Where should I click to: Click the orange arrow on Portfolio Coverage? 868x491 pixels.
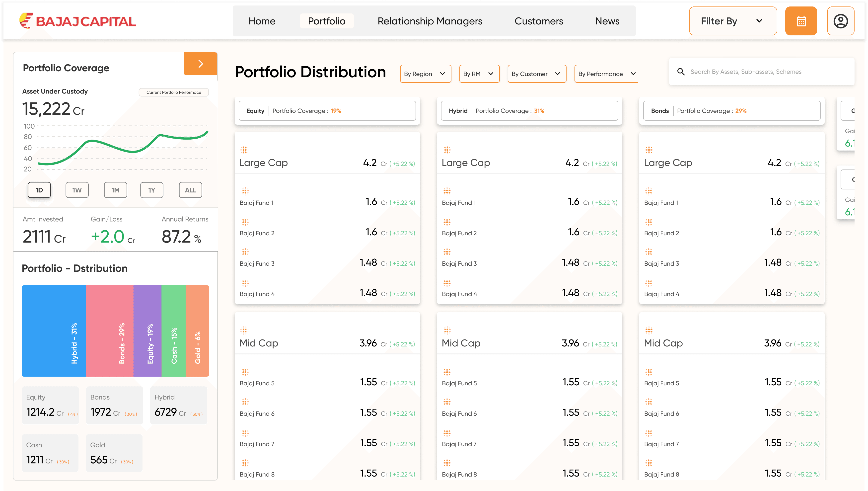coord(200,64)
